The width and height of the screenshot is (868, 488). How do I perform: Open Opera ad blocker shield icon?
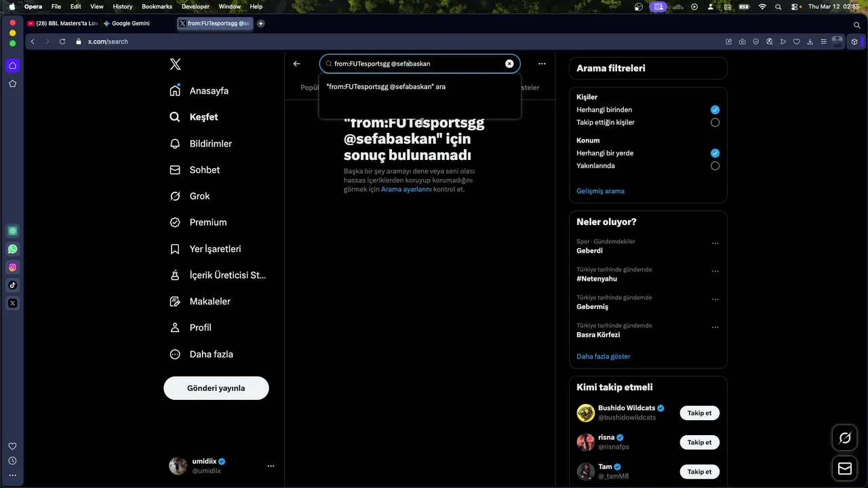pos(755,41)
